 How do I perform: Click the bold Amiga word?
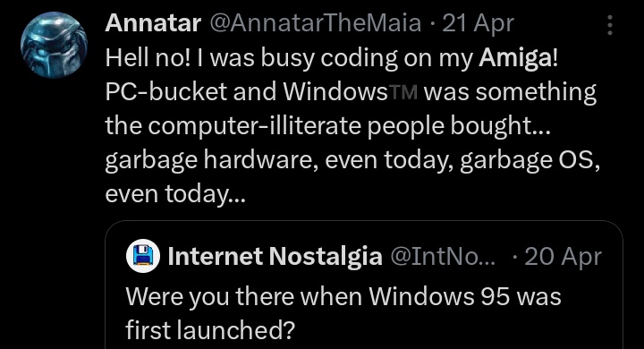coord(515,58)
